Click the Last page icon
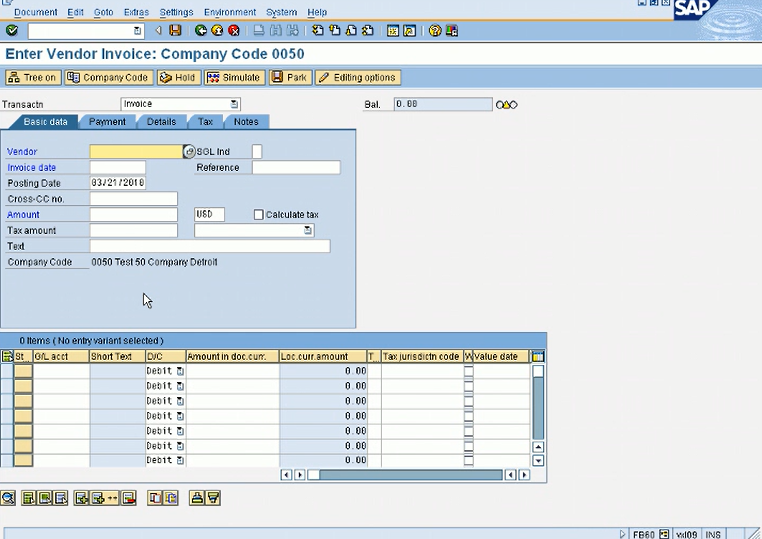Image resolution: width=762 pixels, height=539 pixels. (x=368, y=31)
